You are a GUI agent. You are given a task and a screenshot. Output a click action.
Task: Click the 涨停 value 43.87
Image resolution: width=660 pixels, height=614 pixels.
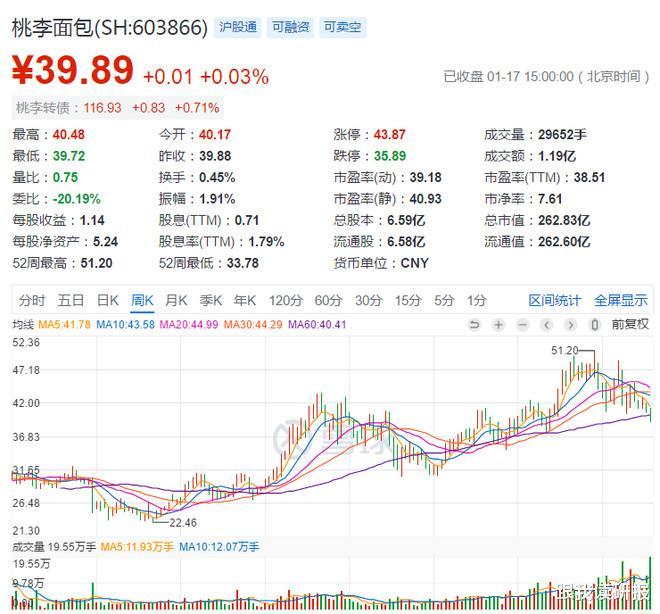pyautogui.click(x=390, y=135)
